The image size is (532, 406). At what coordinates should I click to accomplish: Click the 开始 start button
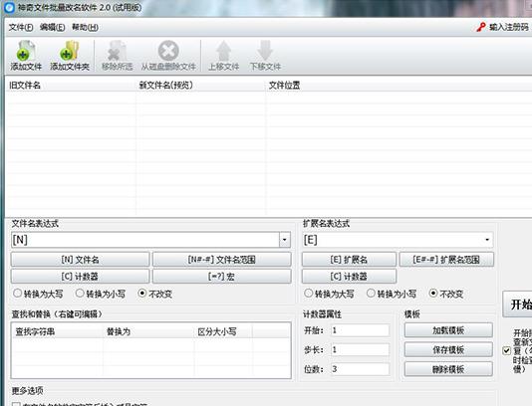518,304
